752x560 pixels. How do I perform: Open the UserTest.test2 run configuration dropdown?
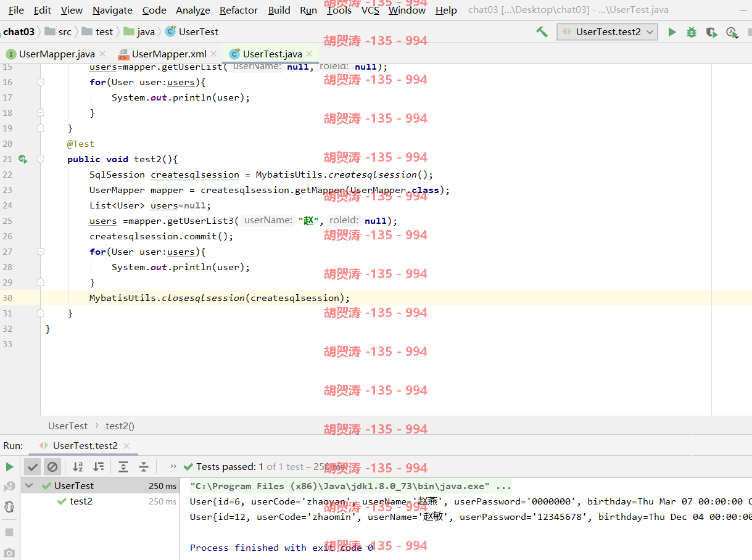[607, 31]
